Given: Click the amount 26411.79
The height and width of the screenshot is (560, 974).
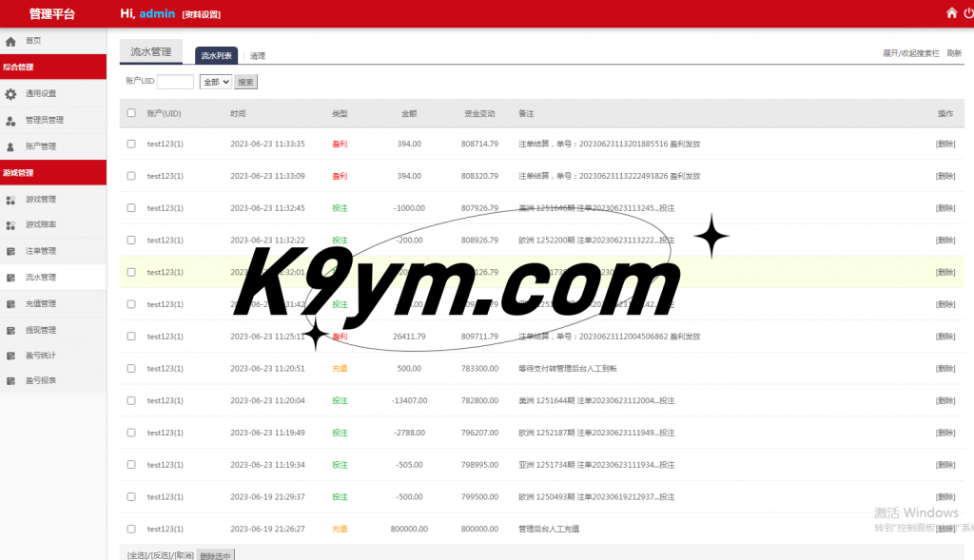Looking at the screenshot, I should coord(409,337).
